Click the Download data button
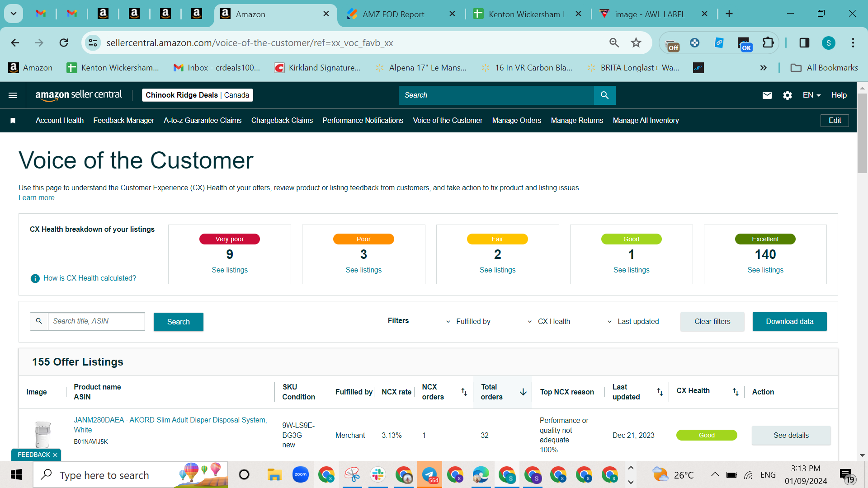This screenshot has width=868, height=488. click(x=790, y=322)
